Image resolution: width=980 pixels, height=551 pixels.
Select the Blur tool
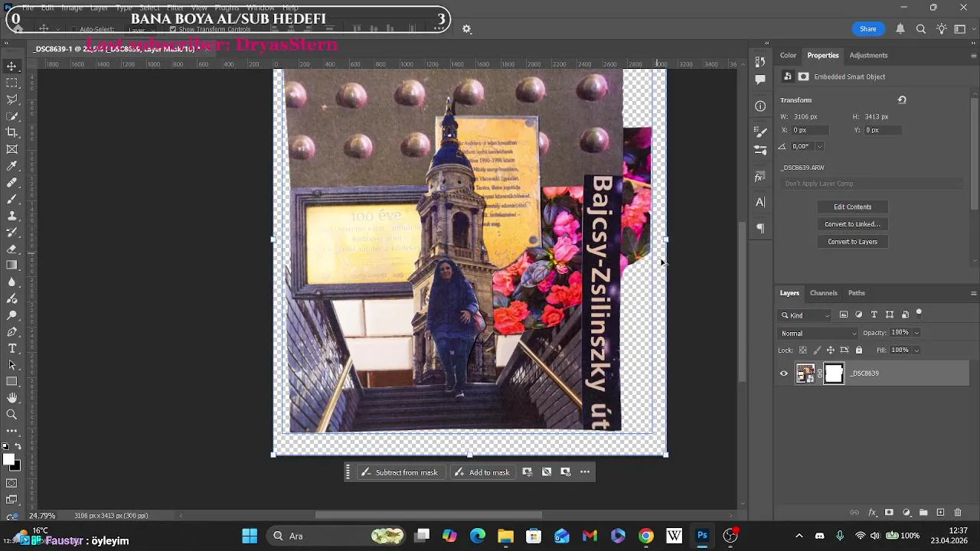(x=11, y=282)
